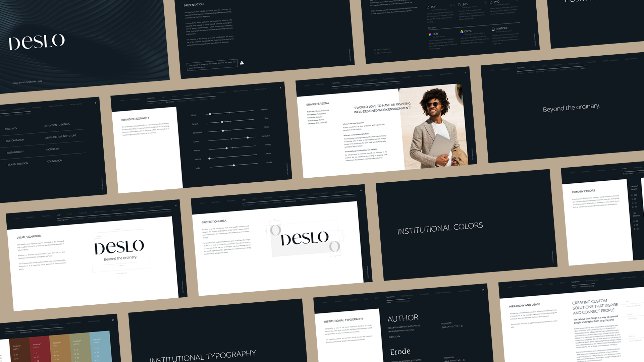This screenshot has height=362, width=644.
Task: Select the Pantone 4625 C brown swatch
Action: point(20,350)
